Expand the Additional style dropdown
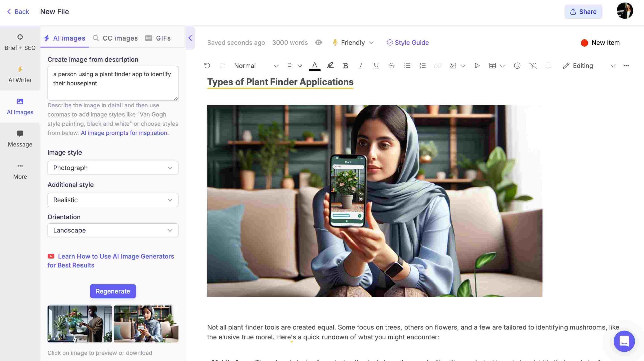 coord(112,199)
